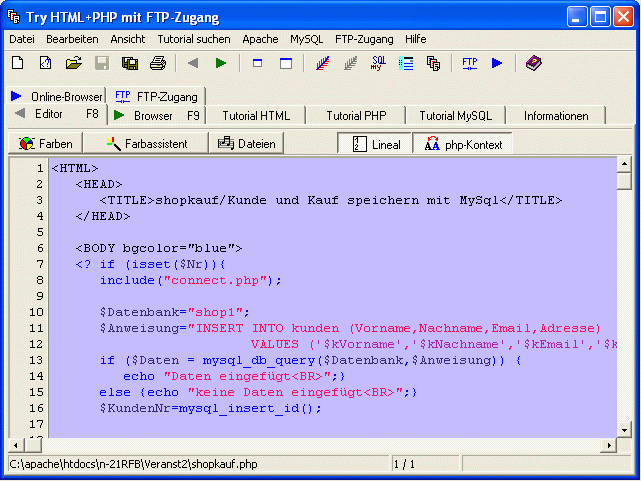The height and width of the screenshot is (481, 641).
Task: Switch to the Tutorial PHP tab
Action: (355, 116)
